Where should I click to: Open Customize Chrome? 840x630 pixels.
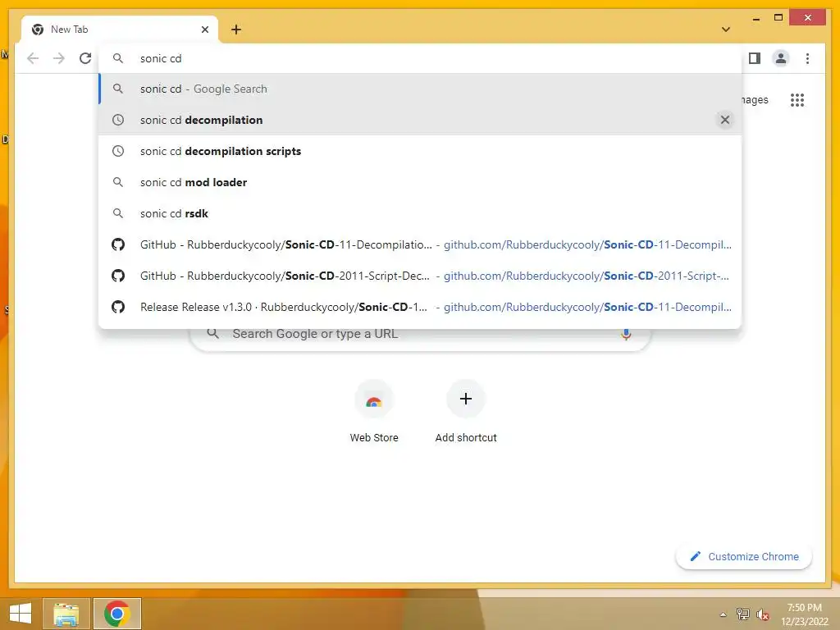click(744, 557)
